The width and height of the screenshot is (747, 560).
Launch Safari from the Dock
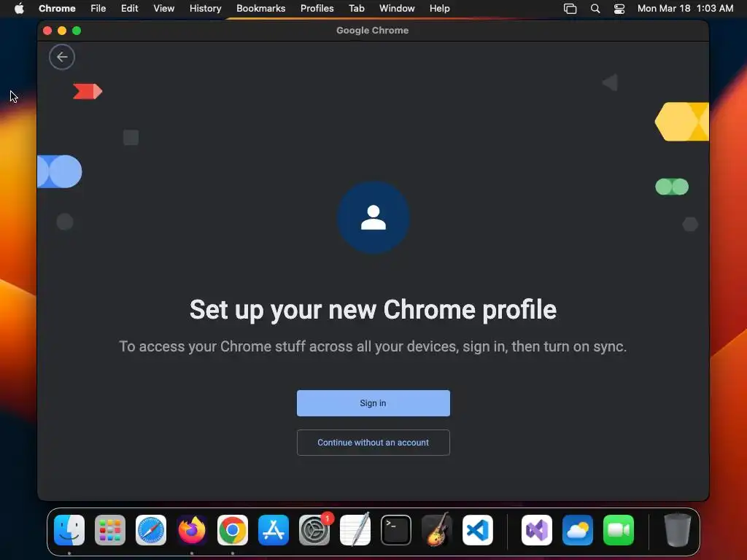[151, 530]
